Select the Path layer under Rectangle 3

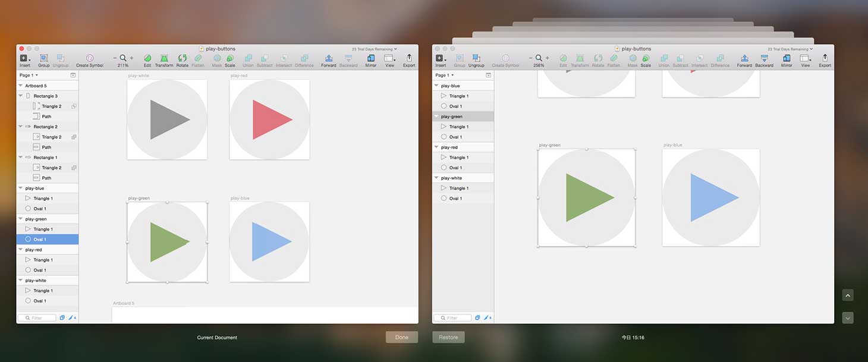click(48, 117)
